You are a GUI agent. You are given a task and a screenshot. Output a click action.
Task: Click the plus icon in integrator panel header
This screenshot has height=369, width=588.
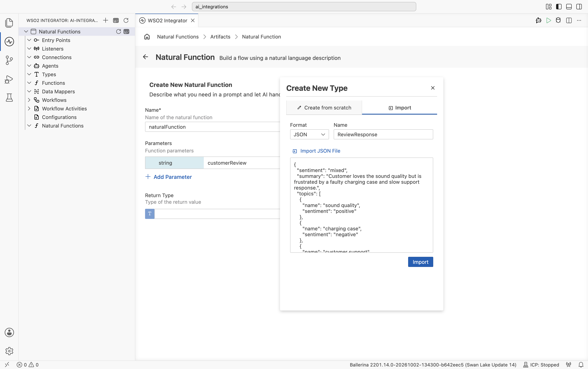point(105,20)
